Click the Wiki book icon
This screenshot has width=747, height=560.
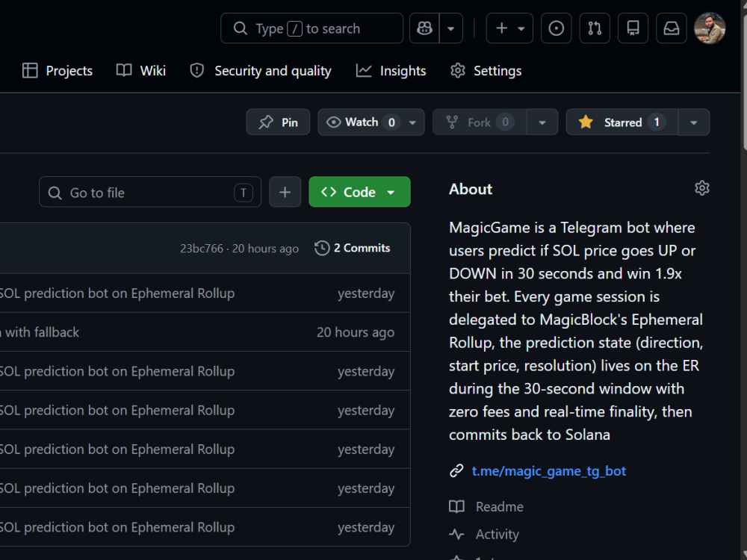click(124, 70)
